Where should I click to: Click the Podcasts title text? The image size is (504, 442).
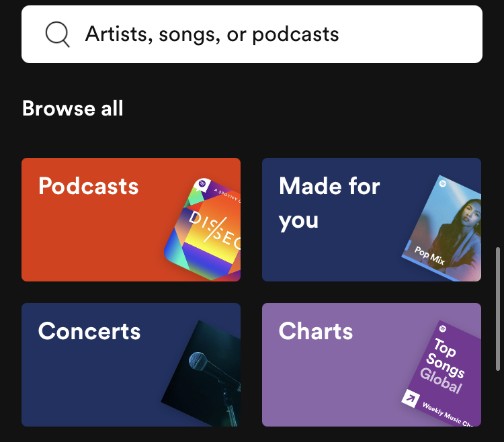pos(89,186)
